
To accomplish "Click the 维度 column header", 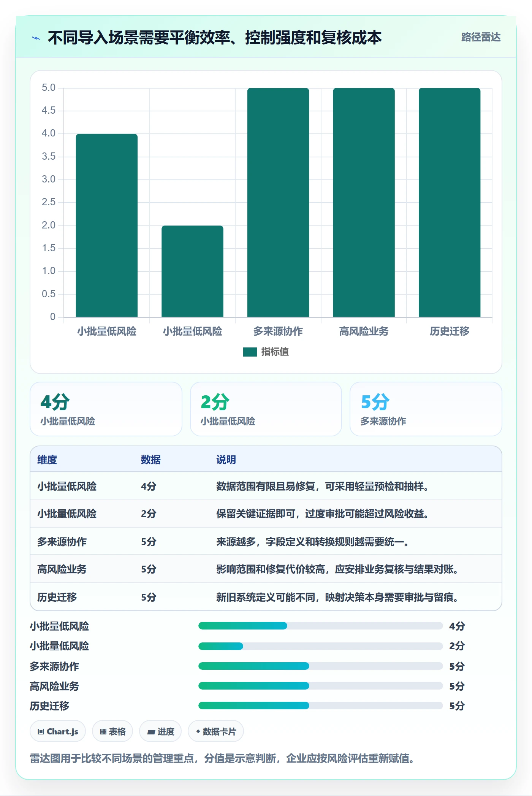I will click(x=47, y=460).
